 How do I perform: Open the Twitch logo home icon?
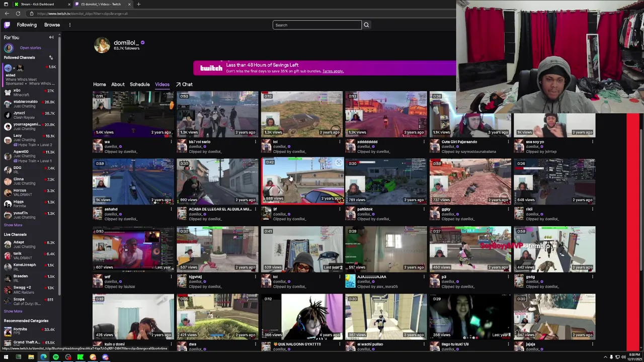click(x=7, y=25)
